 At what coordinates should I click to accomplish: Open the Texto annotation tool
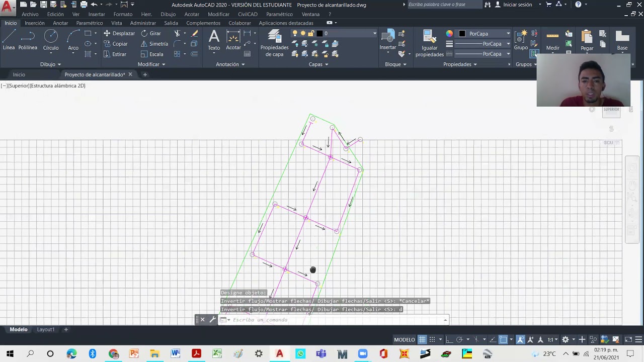(x=214, y=40)
